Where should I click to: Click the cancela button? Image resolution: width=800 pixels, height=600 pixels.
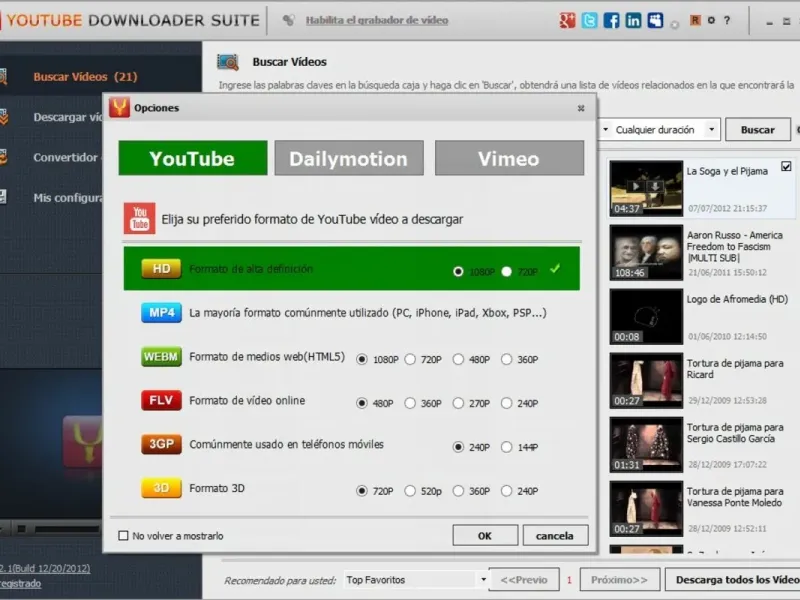coord(555,536)
